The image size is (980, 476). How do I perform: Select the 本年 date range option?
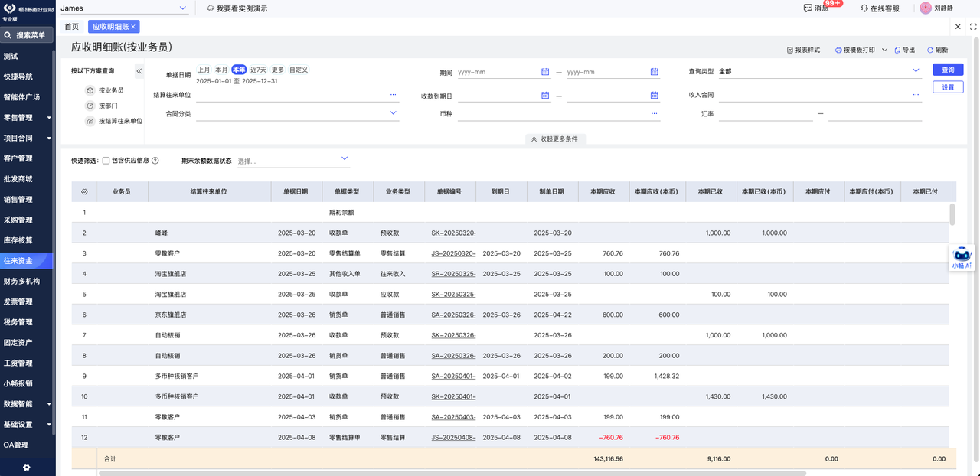(240, 70)
